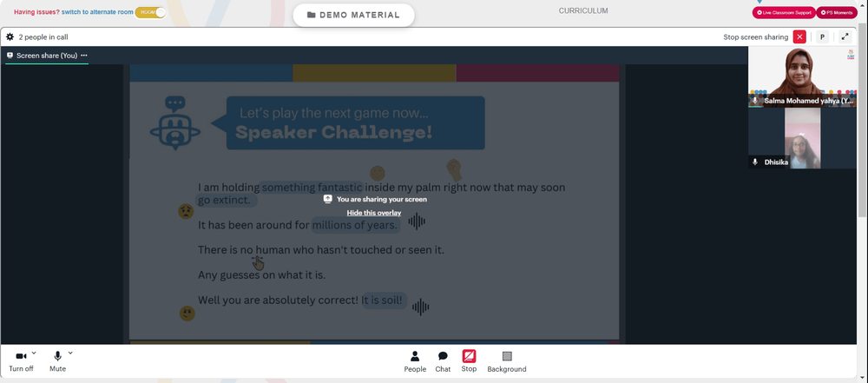The height and width of the screenshot is (383, 868).
Task: Click the highlighted 'go extinct.' phrase
Action: 227,200
